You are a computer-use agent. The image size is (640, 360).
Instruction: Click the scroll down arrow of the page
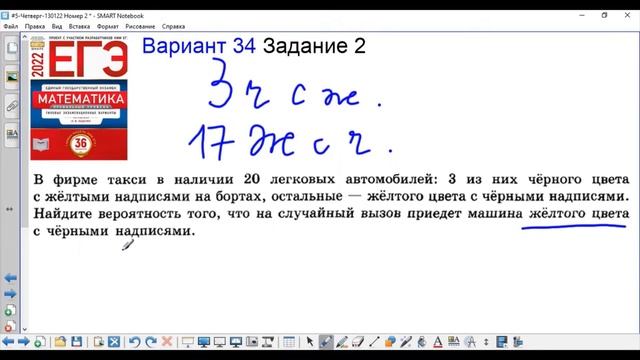click(24, 329)
